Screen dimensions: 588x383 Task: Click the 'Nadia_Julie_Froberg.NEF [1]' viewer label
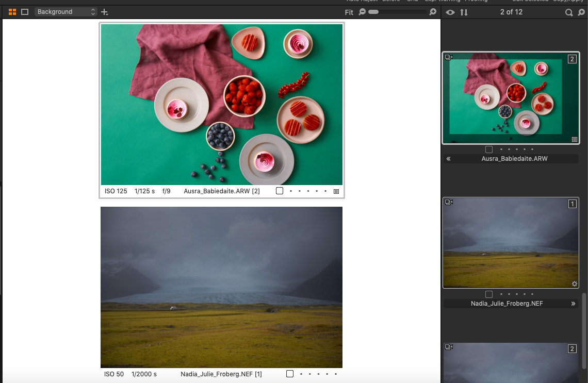point(221,374)
